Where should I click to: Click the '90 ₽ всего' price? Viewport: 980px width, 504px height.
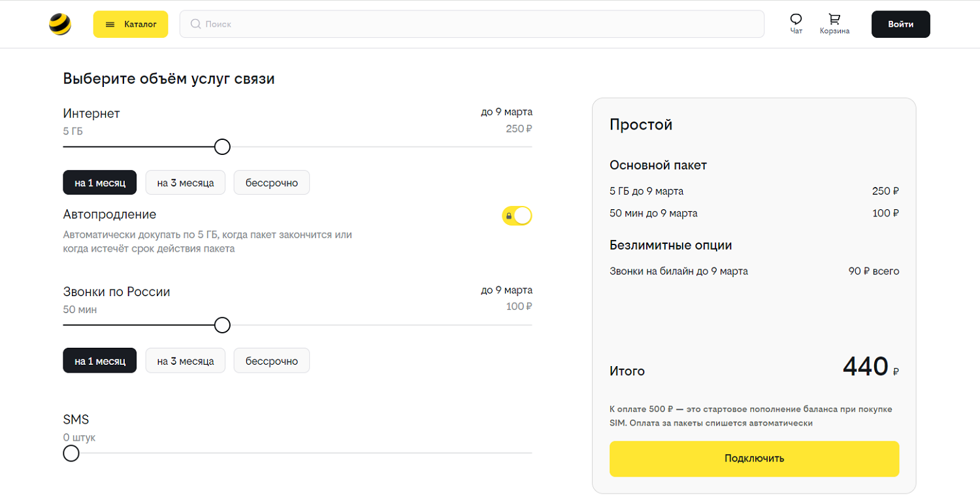click(x=874, y=271)
